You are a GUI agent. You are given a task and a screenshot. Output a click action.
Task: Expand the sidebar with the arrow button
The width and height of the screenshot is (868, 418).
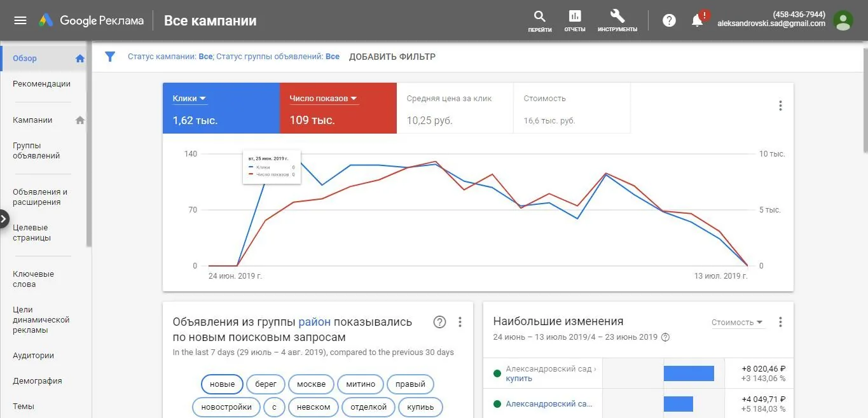4,219
